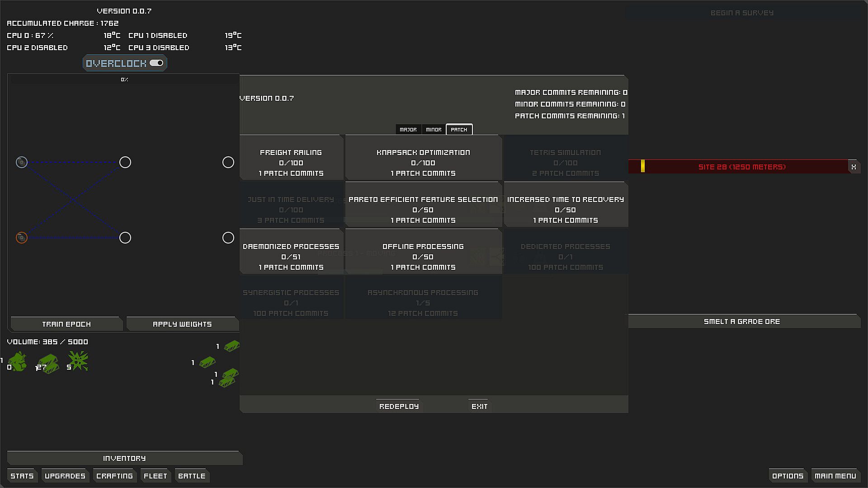868x488 pixels.
Task: Click the green spiky crystal inventory icon
Action: 79,361
